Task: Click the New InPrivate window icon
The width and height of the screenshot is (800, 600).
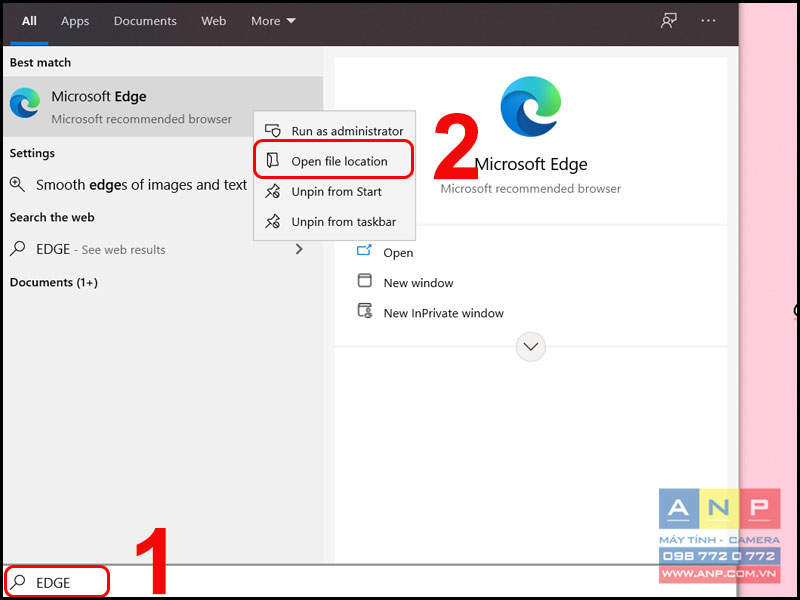Action: click(x=365, y=311)
